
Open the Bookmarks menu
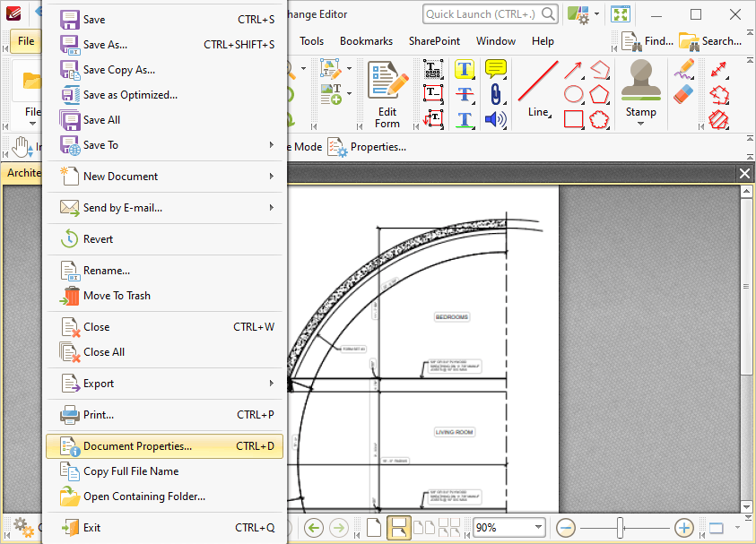366,41
